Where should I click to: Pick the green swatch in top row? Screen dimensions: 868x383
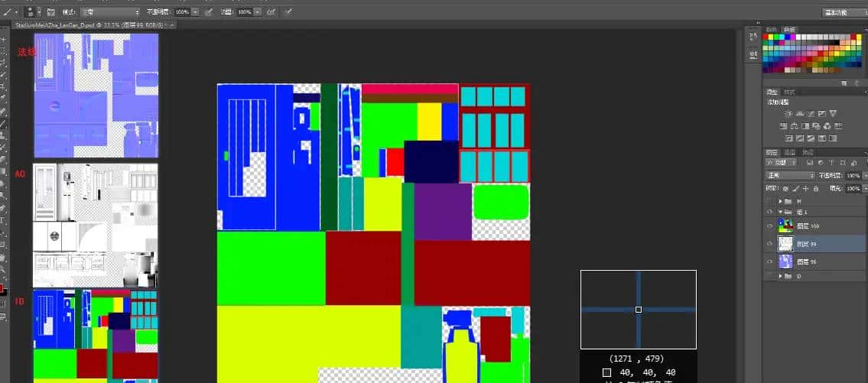(776, 37)
